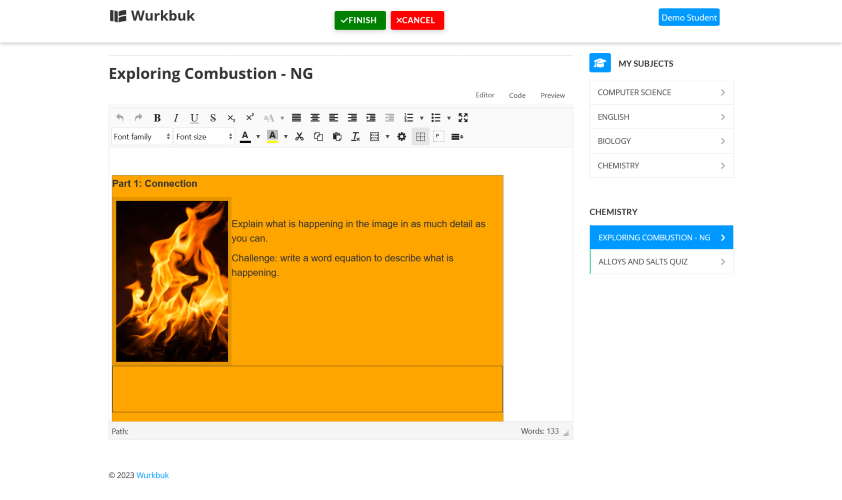Align text to the left
This screenshot has height=500, width=842.
click(x=333, y=118)
